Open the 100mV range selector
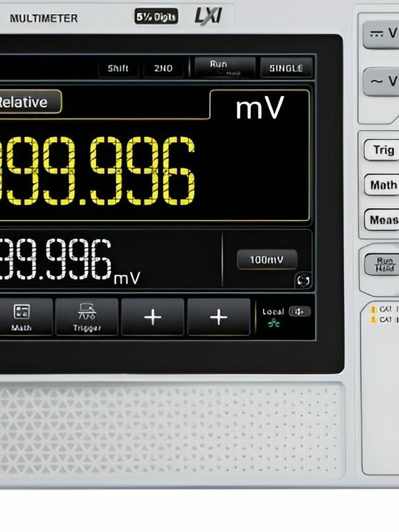399x532 pixels. tap(267, 260)
